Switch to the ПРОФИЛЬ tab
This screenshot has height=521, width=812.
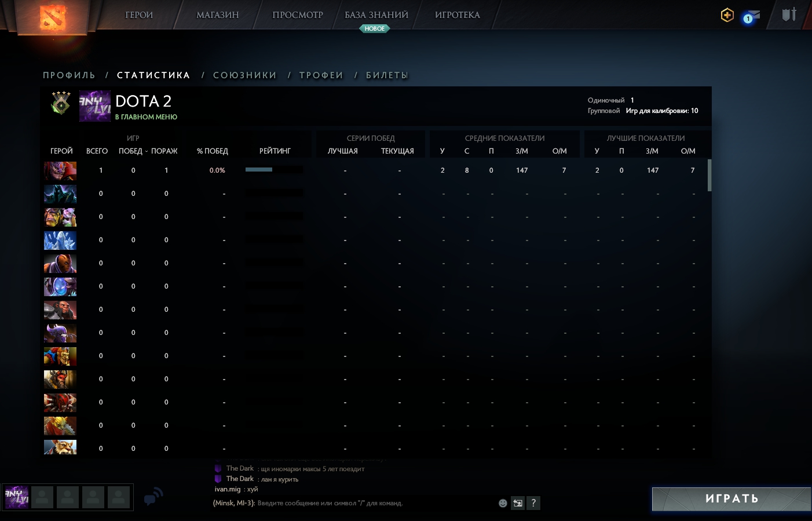69,75
